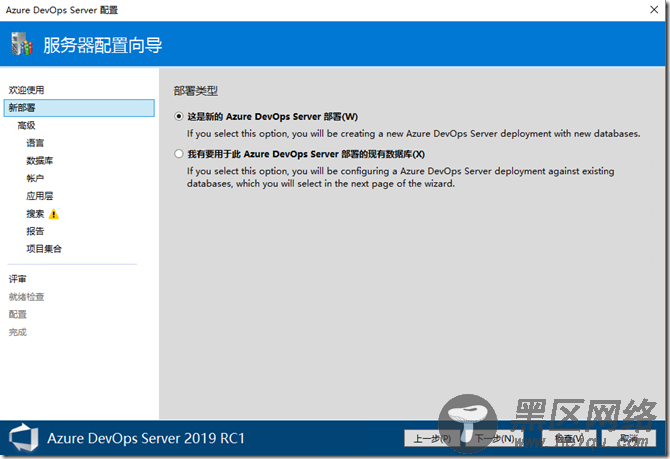Go to 语言 settings page
The image size is (670, 459).
point(35,143)
